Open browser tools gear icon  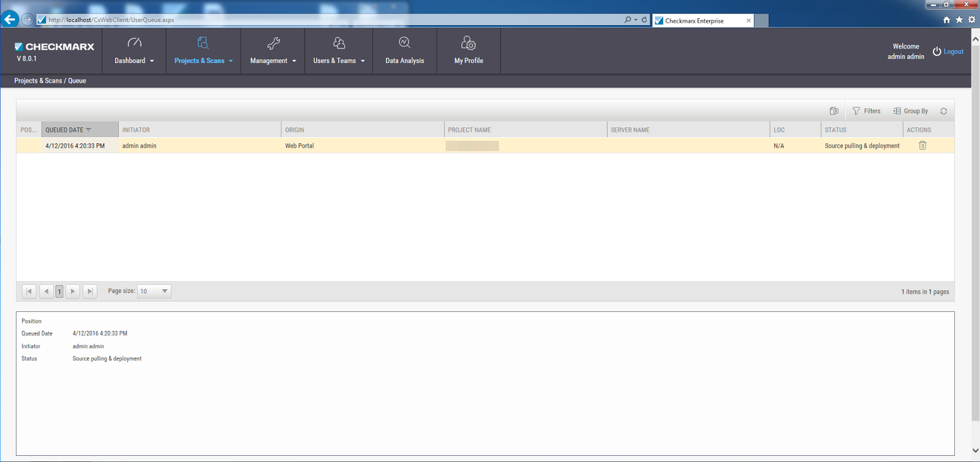pyautogui.click(x=971, y=20)
